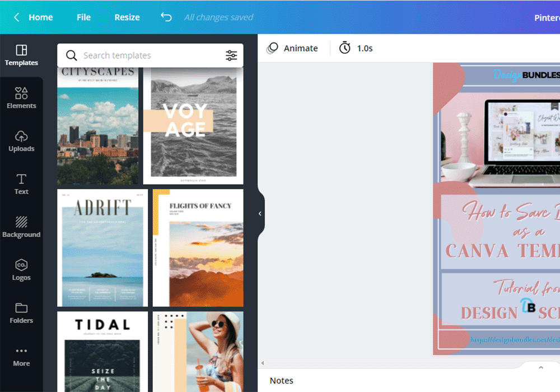Click the Pinterest document title

pos(547,17)
